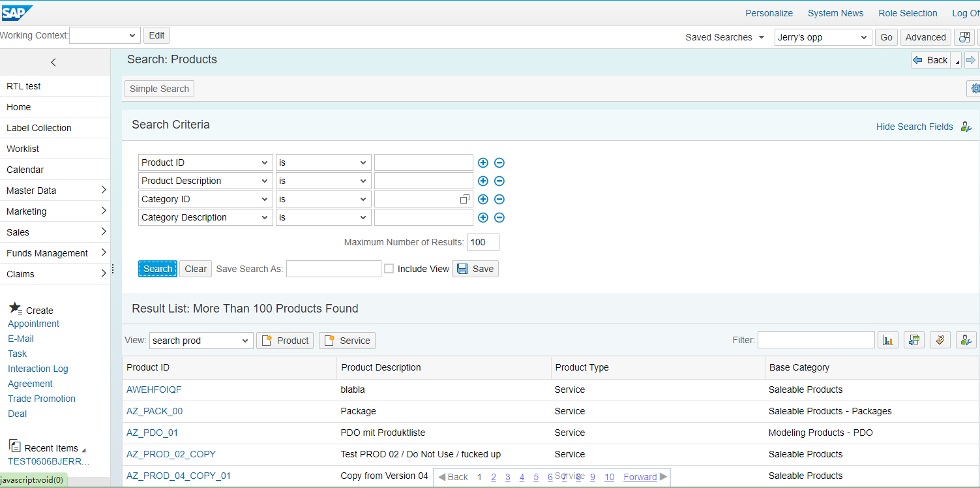The width and height of the screenshot is (980, 488).
Task: Click the Clear button
Action: 196,269
